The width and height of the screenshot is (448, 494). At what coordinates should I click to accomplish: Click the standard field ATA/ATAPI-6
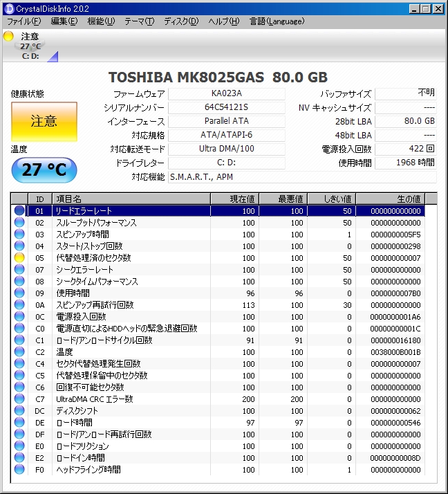(x=227, y=135)
